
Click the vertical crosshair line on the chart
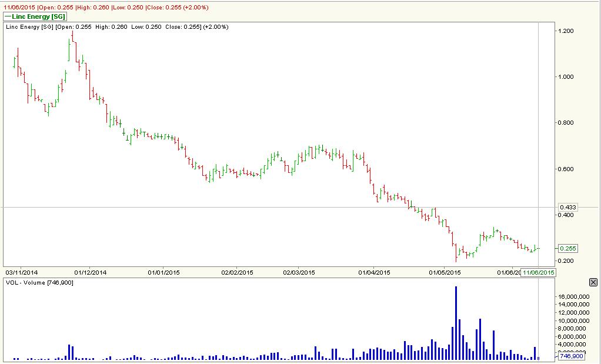(537, 147)
